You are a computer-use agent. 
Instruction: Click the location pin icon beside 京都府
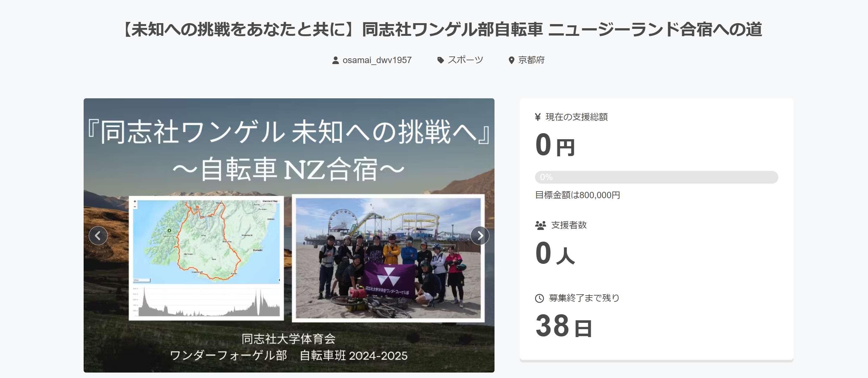[x=511, y=60]
